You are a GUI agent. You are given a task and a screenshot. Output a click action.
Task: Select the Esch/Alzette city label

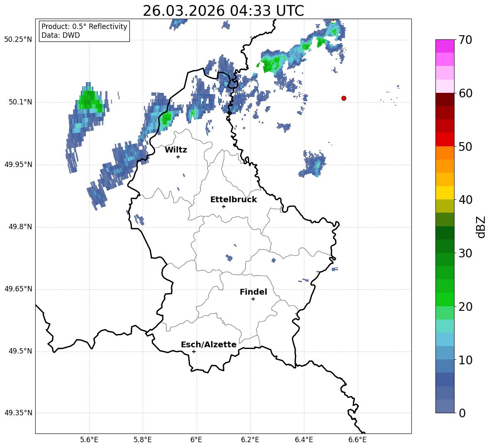(x=209, y=344)
